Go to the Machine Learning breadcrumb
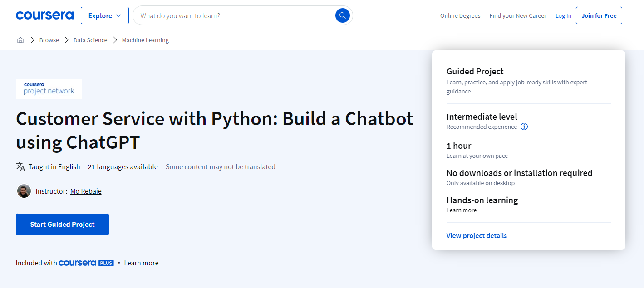The height and width of the screenshot is (288, 644). (145, 40)
